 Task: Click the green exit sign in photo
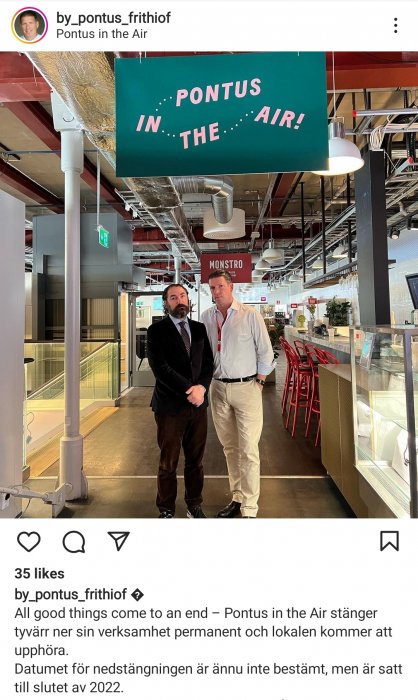(103, 236)
